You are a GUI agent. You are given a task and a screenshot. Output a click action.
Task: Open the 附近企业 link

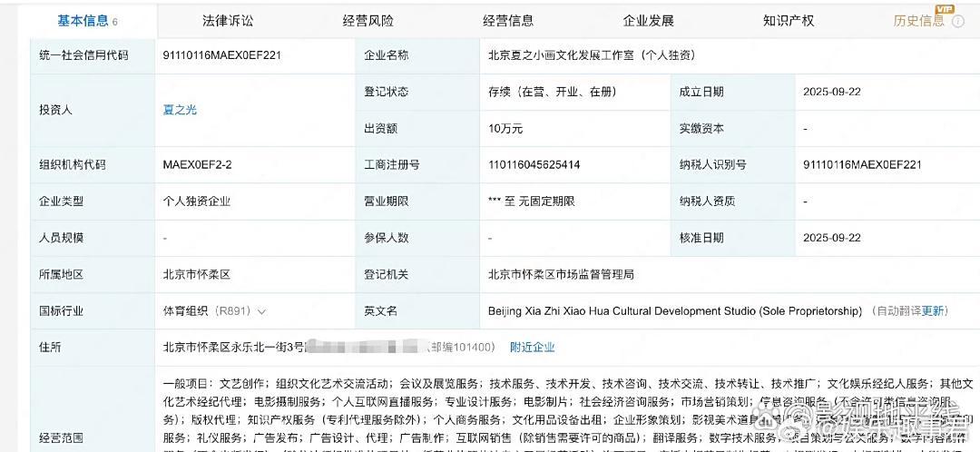(533, 347)
